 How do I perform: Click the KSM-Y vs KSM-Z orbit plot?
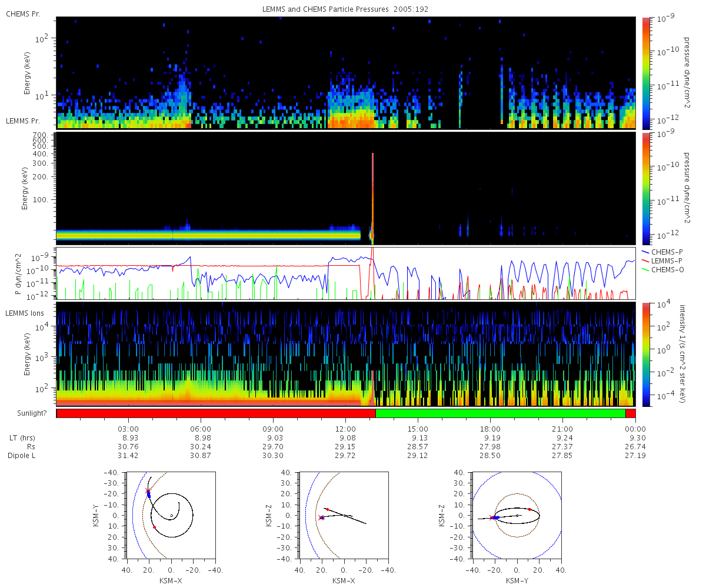coord(517,514)
